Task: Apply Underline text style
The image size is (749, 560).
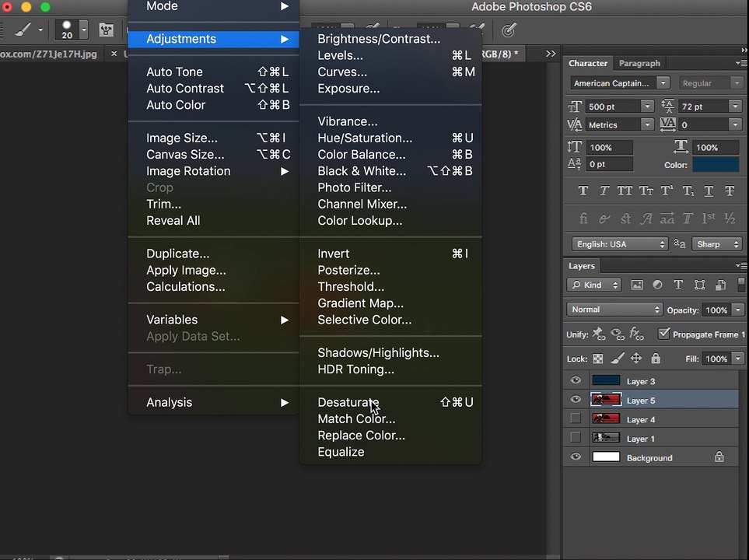Action: pos(709,191)
